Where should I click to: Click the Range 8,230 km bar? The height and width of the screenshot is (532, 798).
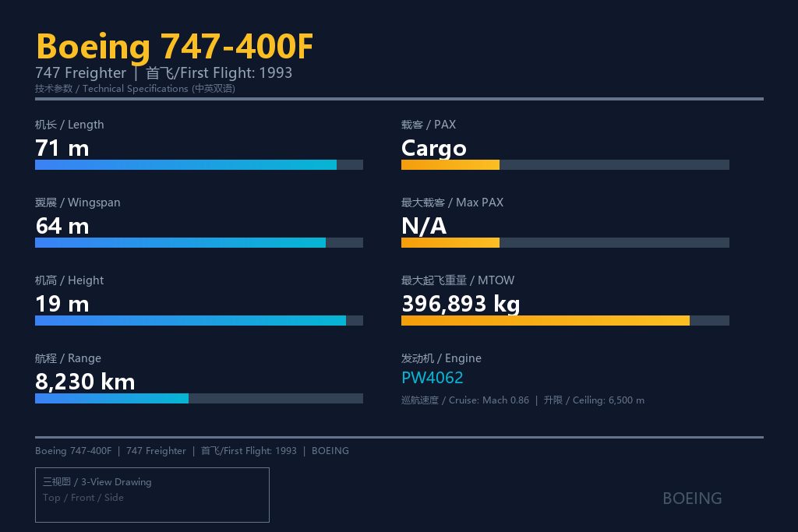coord(199,398)
